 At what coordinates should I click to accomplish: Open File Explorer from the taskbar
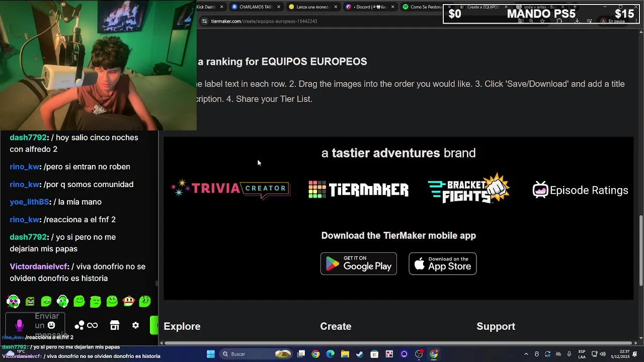pos(345,354)
